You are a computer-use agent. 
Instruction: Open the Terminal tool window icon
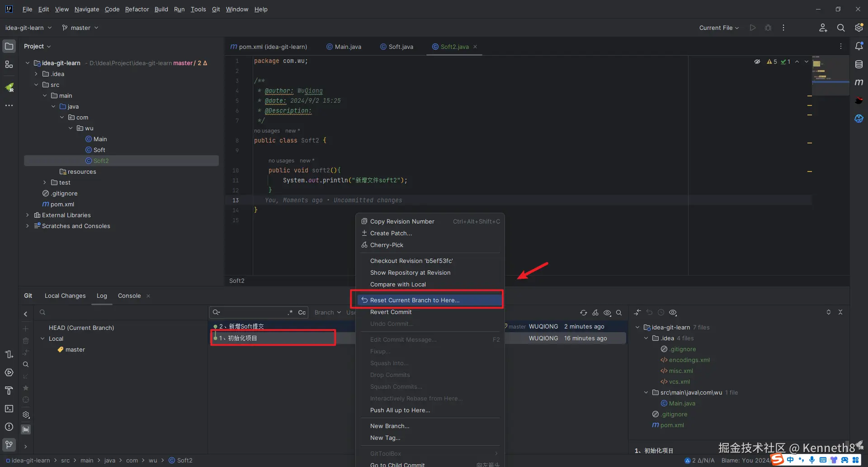click(9, 409)
